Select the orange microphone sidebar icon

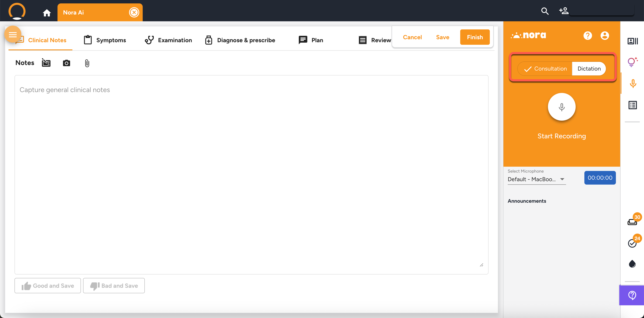633,84
